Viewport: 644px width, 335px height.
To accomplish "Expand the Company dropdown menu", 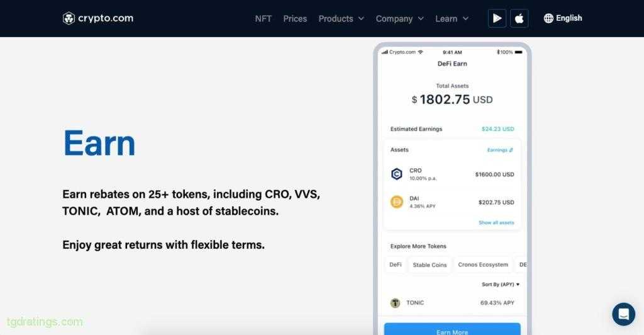I will (399, 19).
